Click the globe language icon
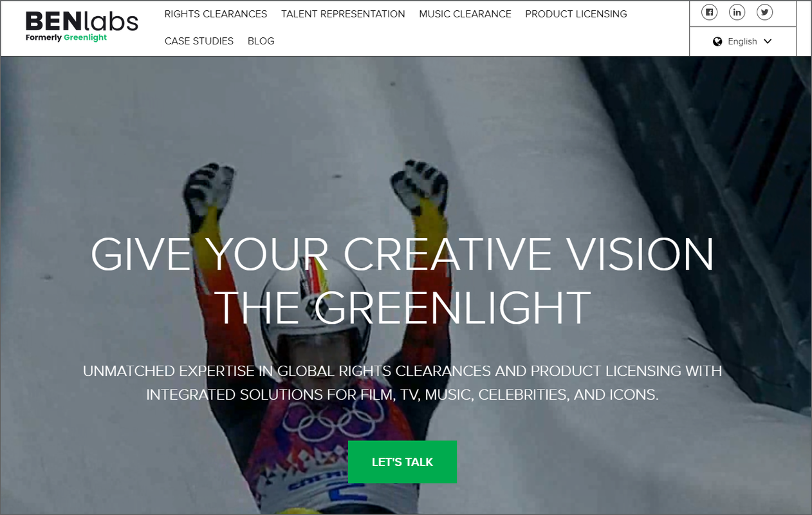The height and width of the screenshot is (515, 812). pos(717,41)
